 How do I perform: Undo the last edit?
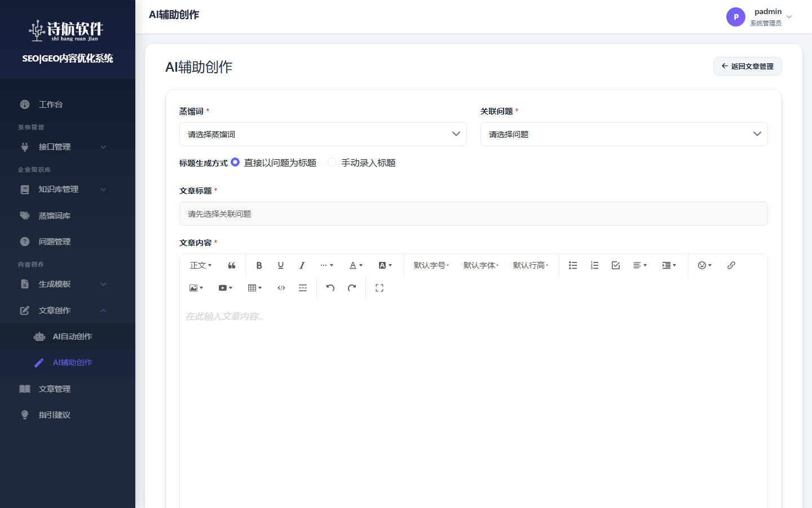point(330,288)
